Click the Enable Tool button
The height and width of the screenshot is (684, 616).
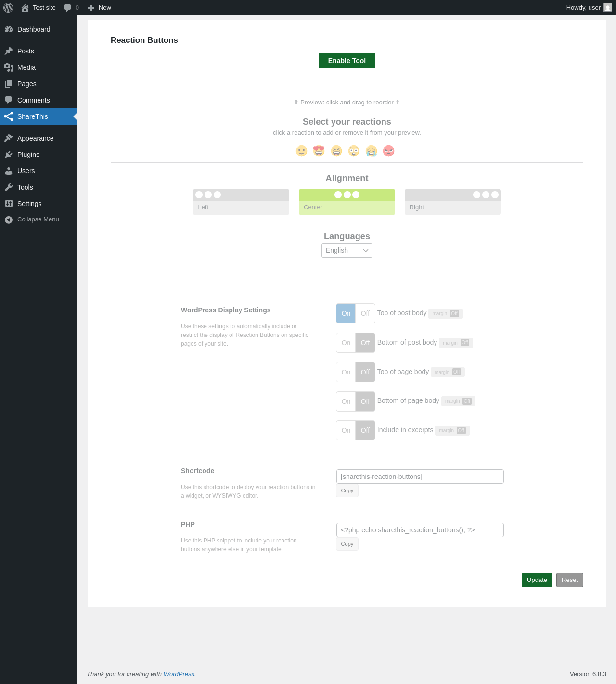[347, 61]
